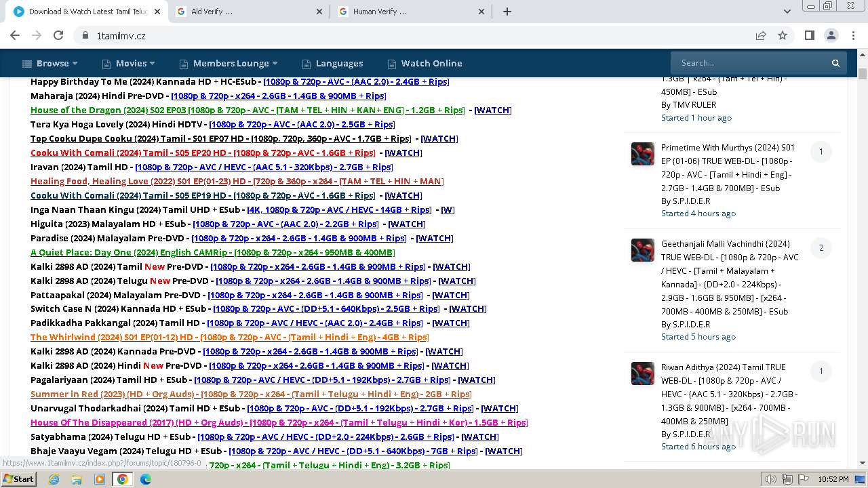
Task: Click the avatar beside Riwan Adithya
Action: point(642,373)
